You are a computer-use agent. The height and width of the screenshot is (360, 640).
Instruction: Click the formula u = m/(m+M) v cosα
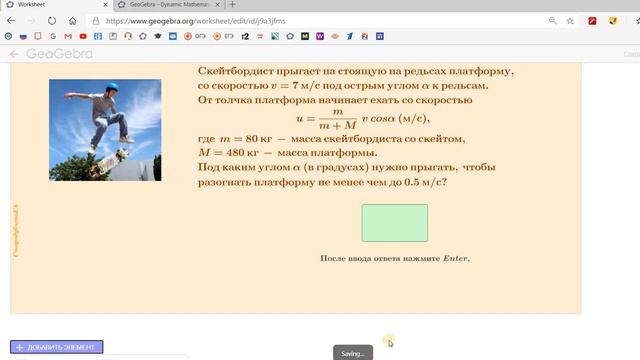[363, 119]
